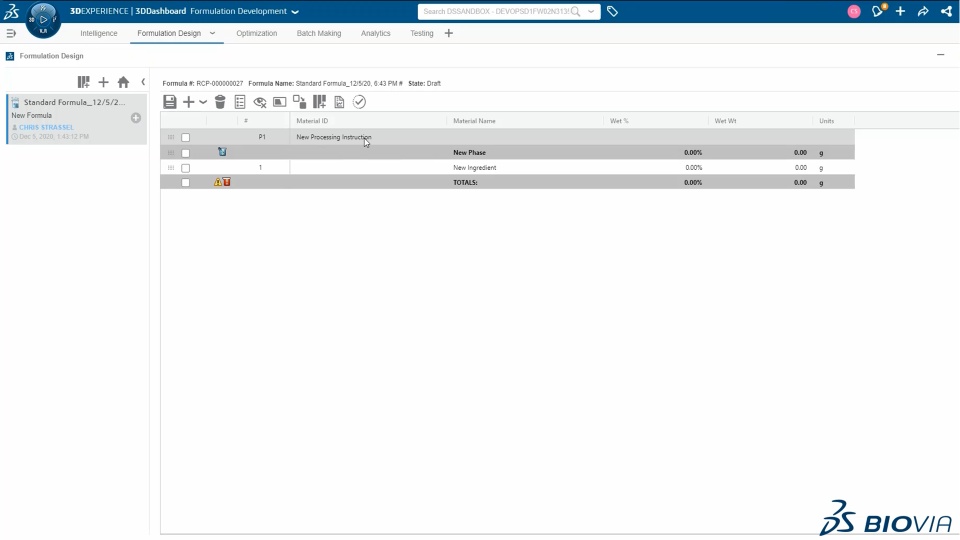Expand the add-item dropdown arrow beside plus

click(x=203, y=102)
